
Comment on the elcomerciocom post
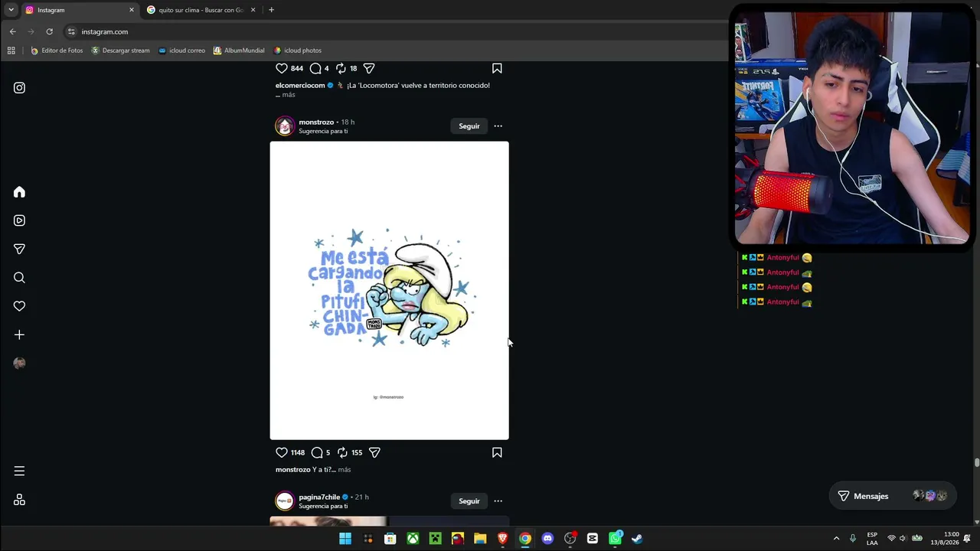pos(315,68)
